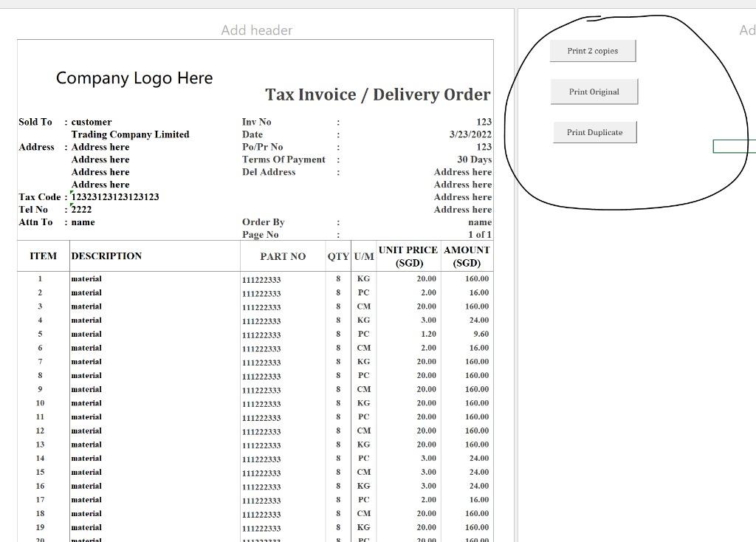The height and width of the screenshot is (542, 756).
Task: Click the Print Original button
Action: 594,91
